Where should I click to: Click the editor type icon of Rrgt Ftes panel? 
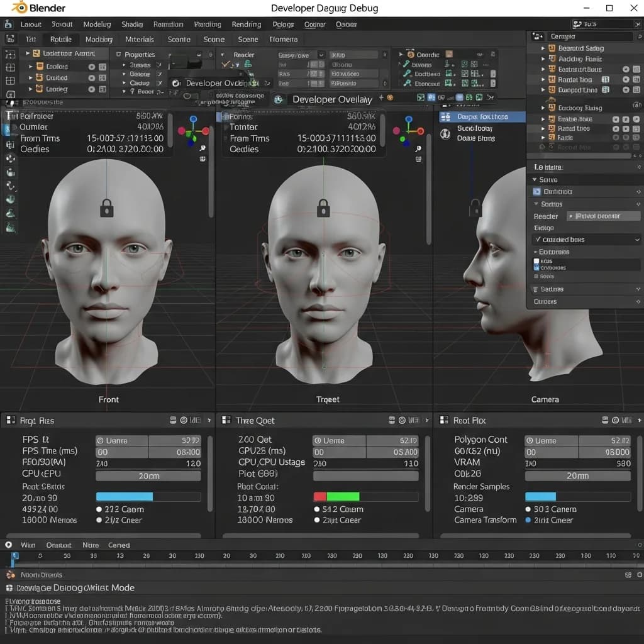(x=11, y=419)
